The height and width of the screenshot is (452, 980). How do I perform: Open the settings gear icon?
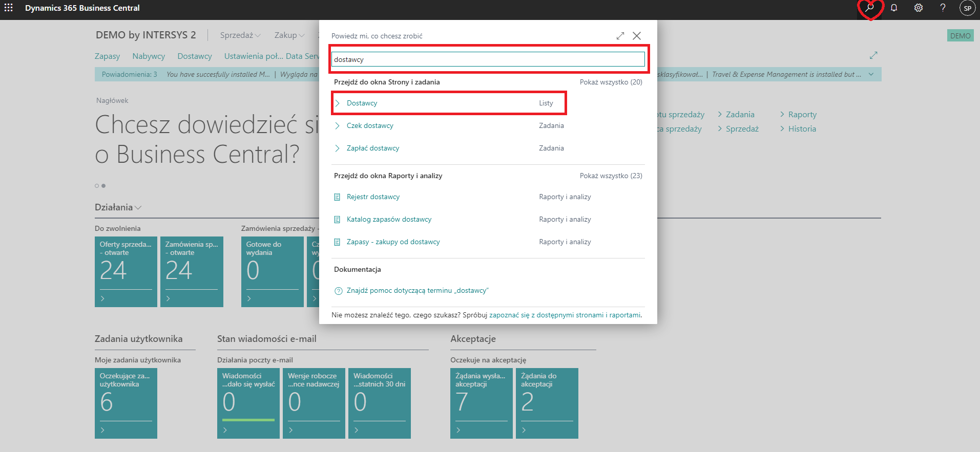(x=919, y=8)
